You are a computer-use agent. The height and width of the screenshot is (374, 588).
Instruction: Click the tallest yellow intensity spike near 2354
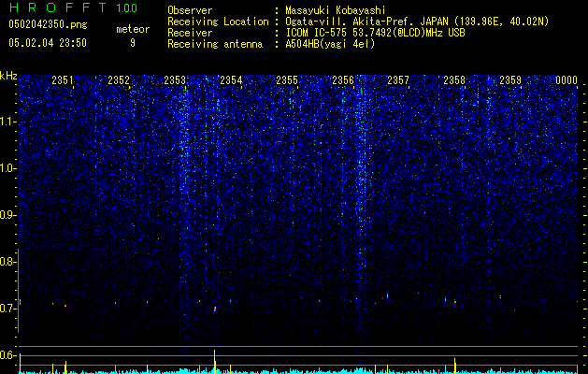[214, 361]
